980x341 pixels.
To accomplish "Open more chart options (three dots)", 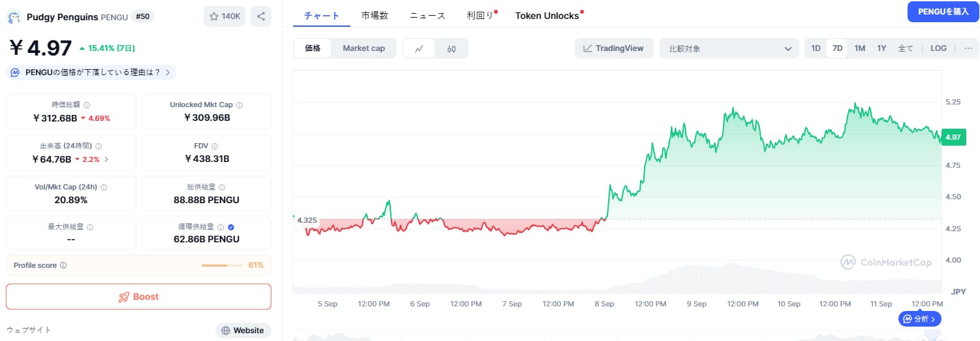I will (x=968, y=48).
